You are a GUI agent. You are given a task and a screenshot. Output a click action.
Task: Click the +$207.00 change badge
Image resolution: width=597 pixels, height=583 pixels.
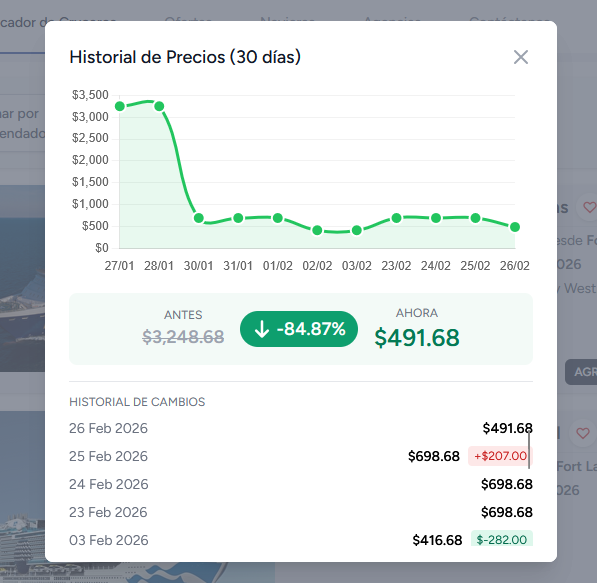click(500, 456)
